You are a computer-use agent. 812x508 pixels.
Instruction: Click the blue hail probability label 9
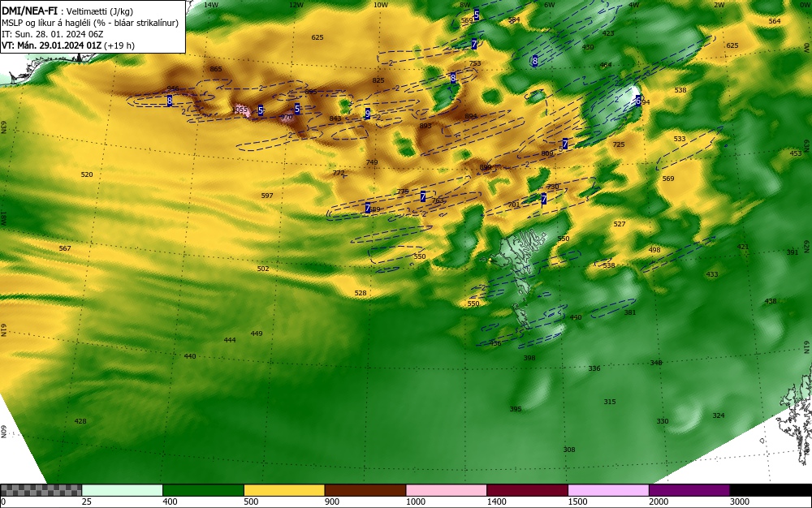pyautogui.click(x=368, y=114)
